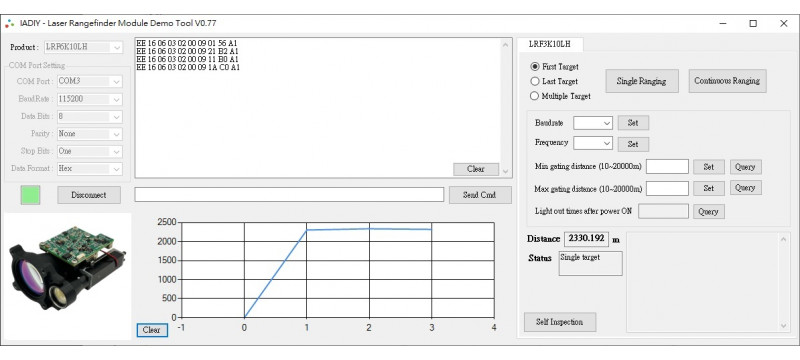Clear the hex data log
The height and width of the screenshot is (360, 800).
click(476, 169)
